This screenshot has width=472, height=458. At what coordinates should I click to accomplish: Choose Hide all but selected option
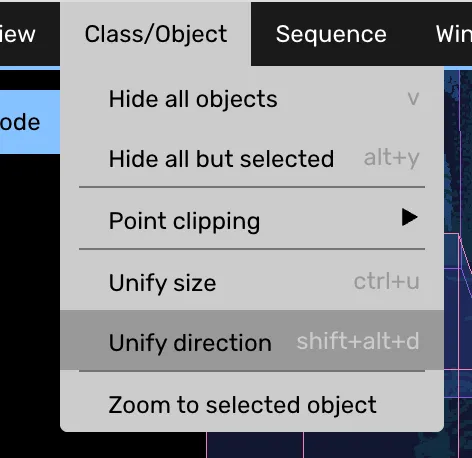(x=252, y=158)
